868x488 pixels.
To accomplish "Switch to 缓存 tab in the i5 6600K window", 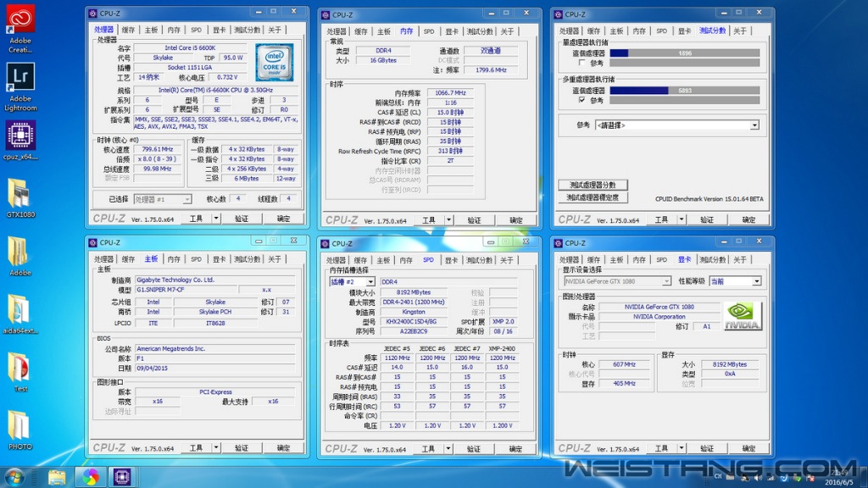I will tap(129, 30).
